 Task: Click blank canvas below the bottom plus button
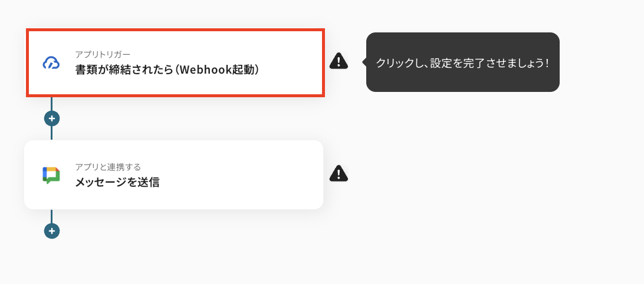tap(52, 263)
